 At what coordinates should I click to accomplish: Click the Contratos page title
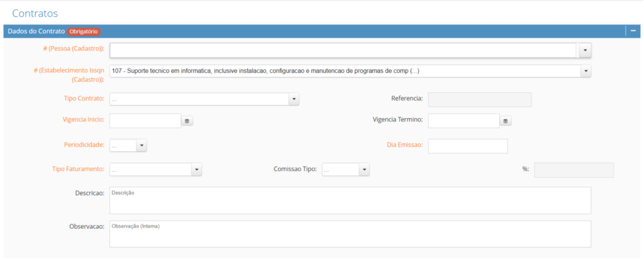(x=35, y=12)
